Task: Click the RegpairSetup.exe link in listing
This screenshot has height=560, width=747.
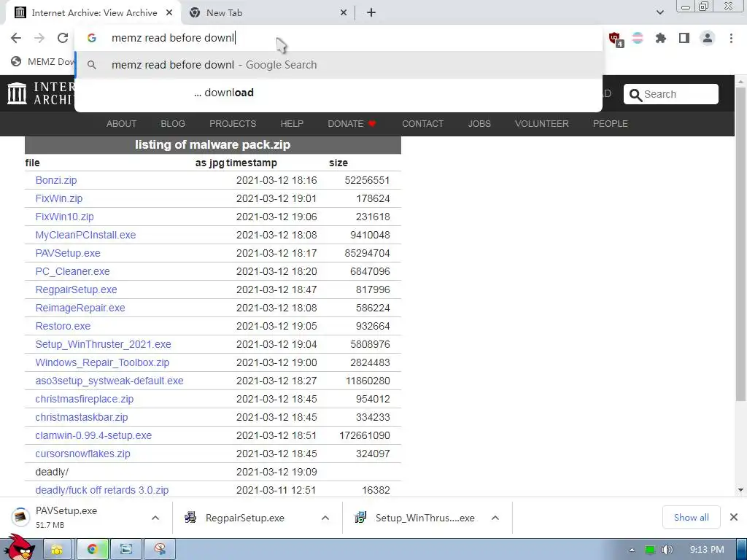Action: (76, 289)
